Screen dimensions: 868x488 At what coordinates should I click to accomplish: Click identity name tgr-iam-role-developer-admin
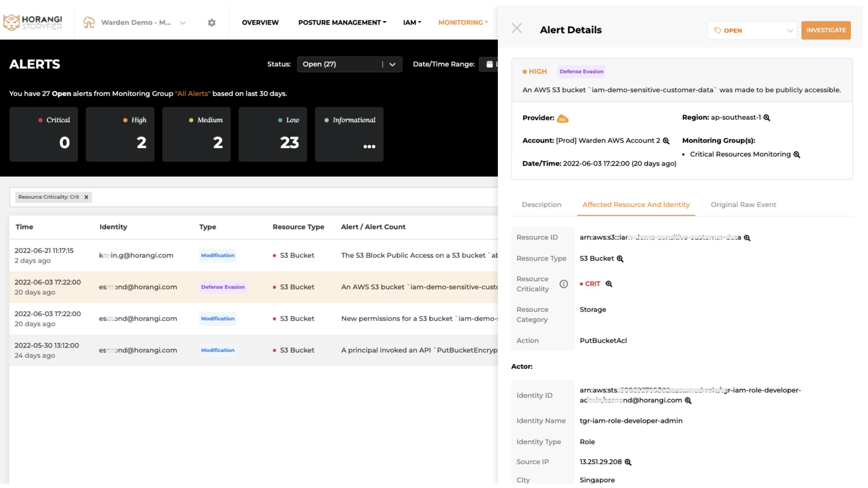(x=631, y=421)
